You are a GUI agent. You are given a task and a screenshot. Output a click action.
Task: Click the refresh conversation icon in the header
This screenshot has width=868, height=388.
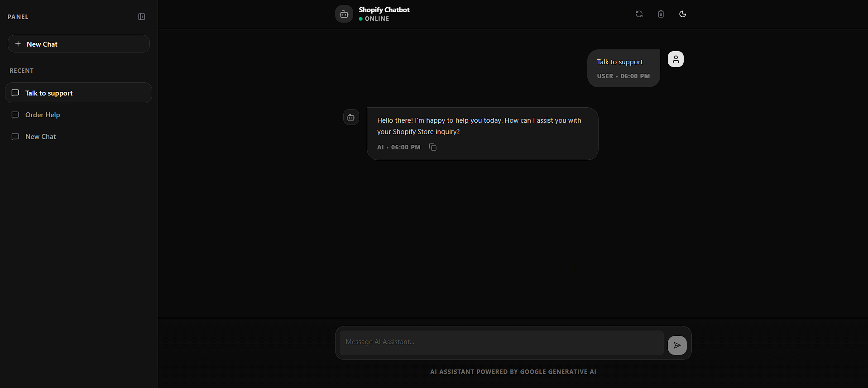(x=639, y=14)
